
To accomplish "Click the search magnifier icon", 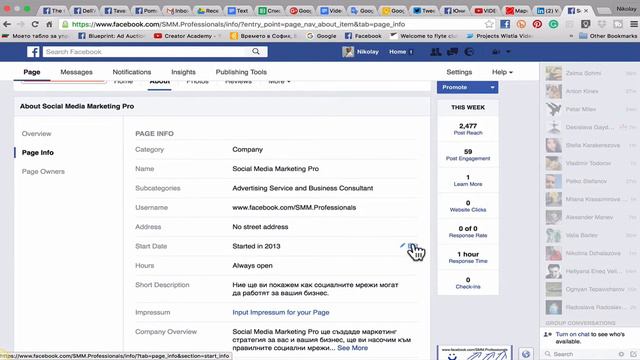I will 256,51.
